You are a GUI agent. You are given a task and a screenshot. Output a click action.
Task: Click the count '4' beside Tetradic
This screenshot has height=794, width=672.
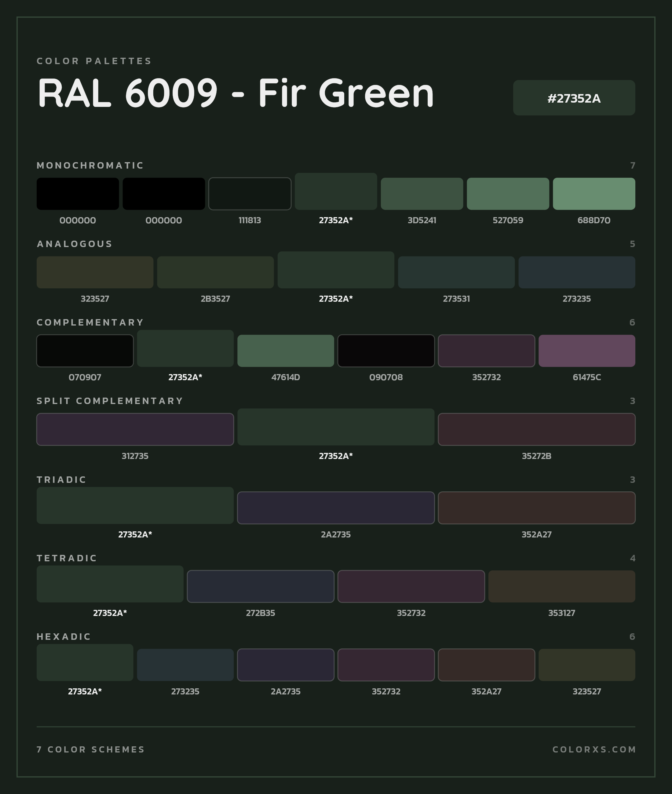click(x=632, y=558)
